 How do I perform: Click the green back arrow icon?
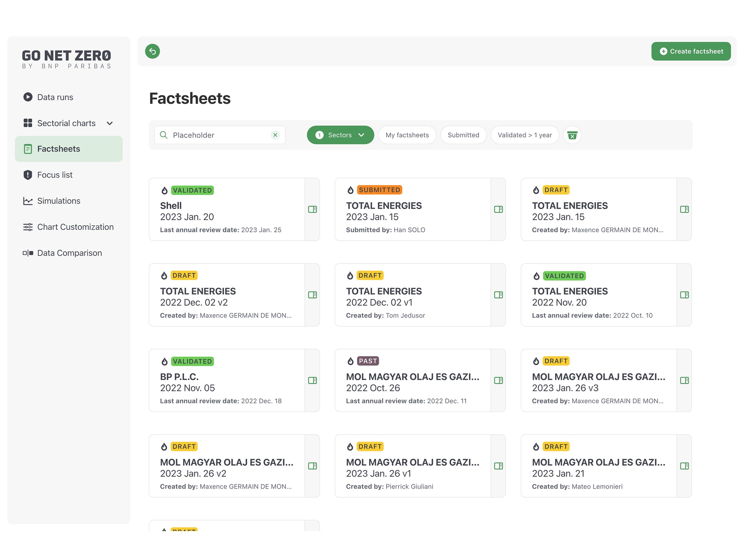(152, 51)
